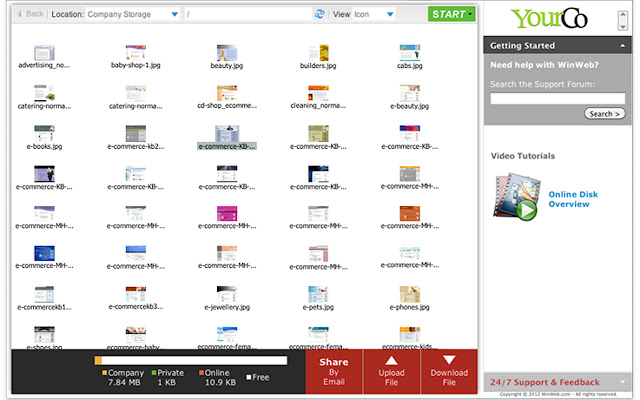Open the e-pets.jpg file icon
Screen dimensions: 640x400
point(318,294)
